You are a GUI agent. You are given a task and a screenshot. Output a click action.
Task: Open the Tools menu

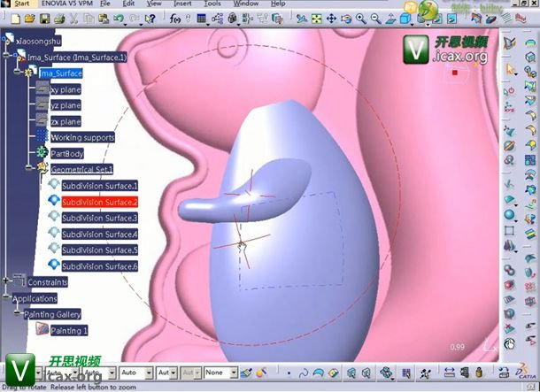(212, 4)
